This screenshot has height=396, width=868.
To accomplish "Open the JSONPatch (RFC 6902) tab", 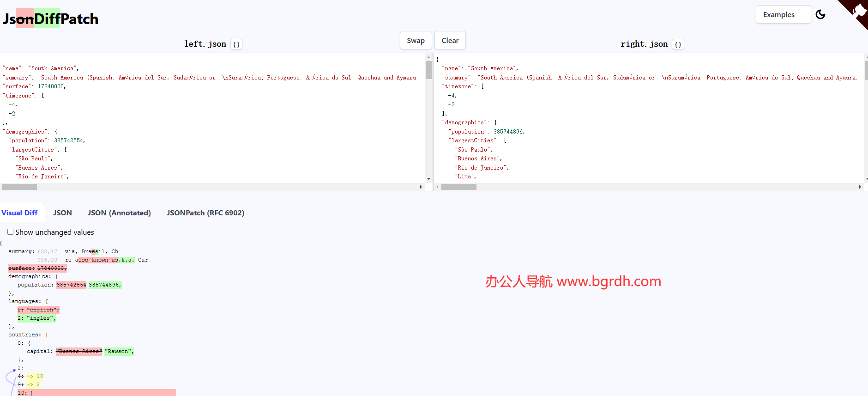I will click(x=205, y=213).
